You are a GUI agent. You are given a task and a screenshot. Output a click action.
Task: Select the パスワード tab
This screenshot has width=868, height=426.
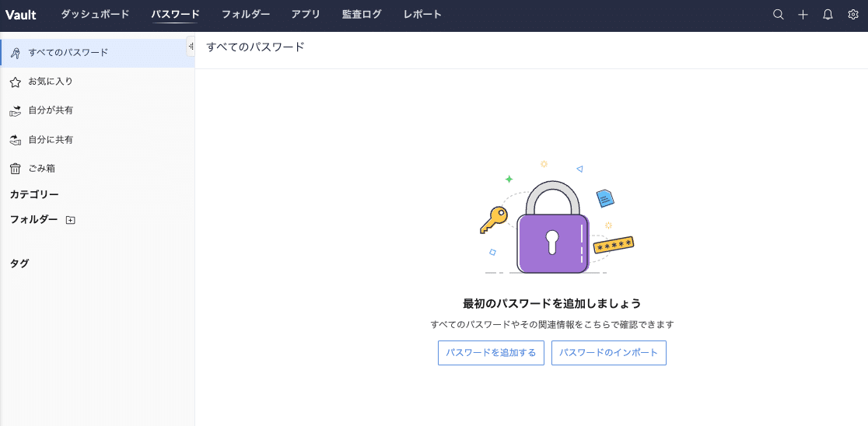pyautogui.click(x=176, y=15)
